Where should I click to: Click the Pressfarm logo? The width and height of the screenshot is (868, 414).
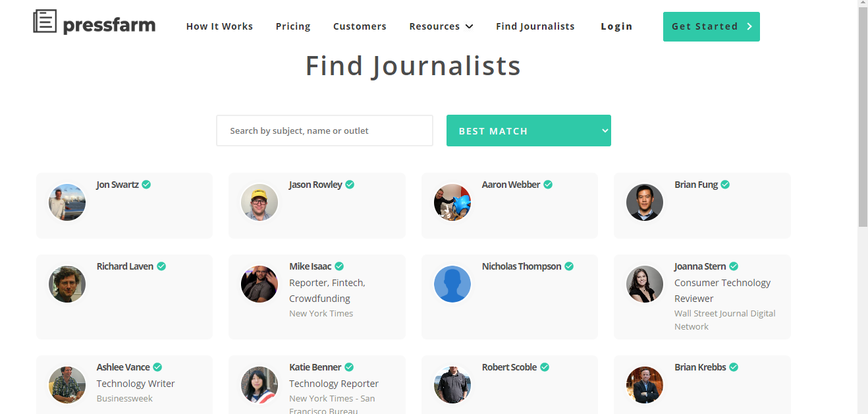tap(94, 23)
